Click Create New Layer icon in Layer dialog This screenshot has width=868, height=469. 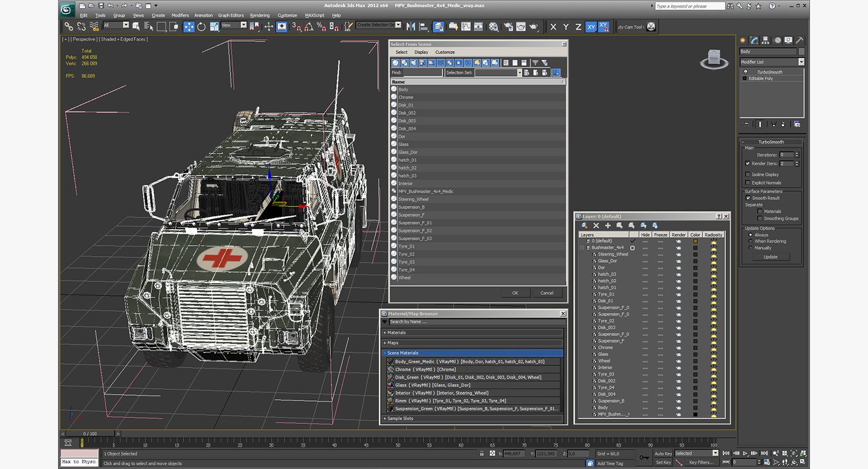tap(584, 226)
